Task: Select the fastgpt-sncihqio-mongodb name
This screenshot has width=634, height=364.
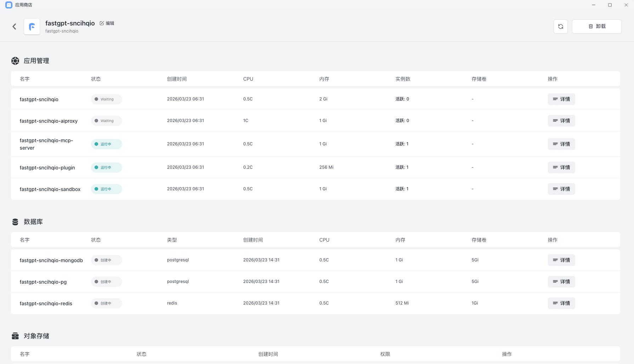Action: click(51, 260)
